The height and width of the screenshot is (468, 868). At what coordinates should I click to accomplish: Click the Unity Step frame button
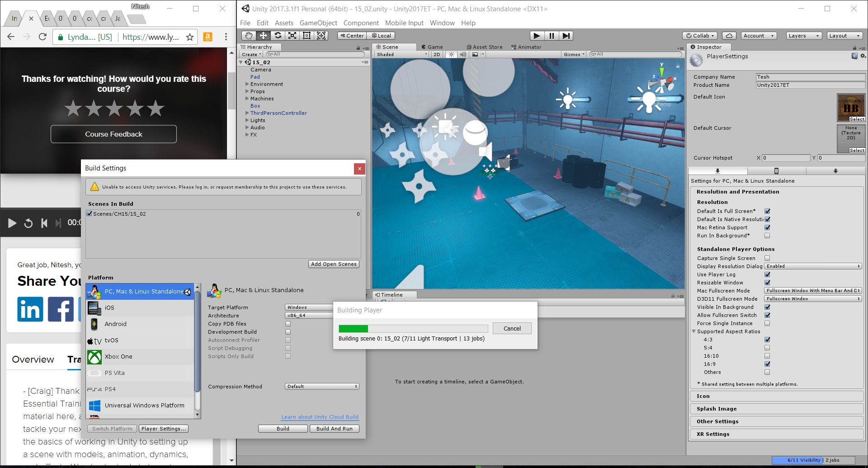click(566, 36)
